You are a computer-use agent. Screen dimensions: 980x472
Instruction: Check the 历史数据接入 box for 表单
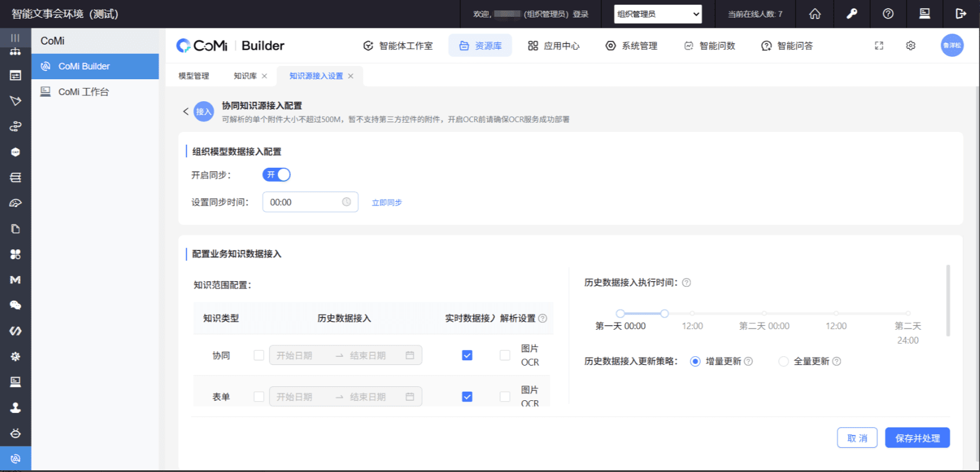259,397
